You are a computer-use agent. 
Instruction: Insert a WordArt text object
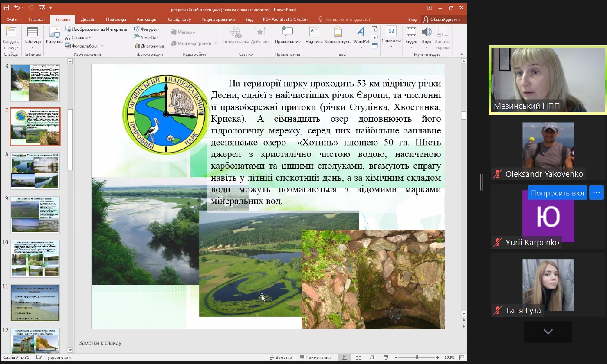(x=361, y=36)
